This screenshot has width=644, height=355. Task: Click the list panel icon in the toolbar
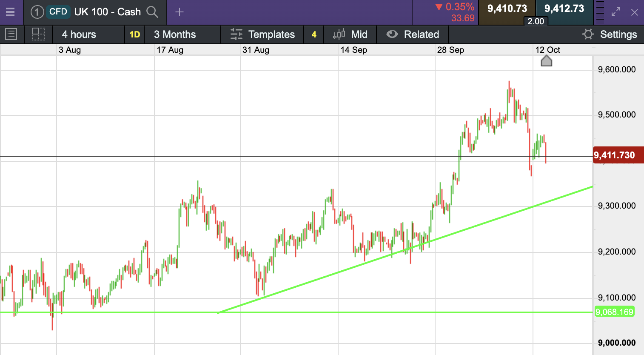tap(11, 34)
